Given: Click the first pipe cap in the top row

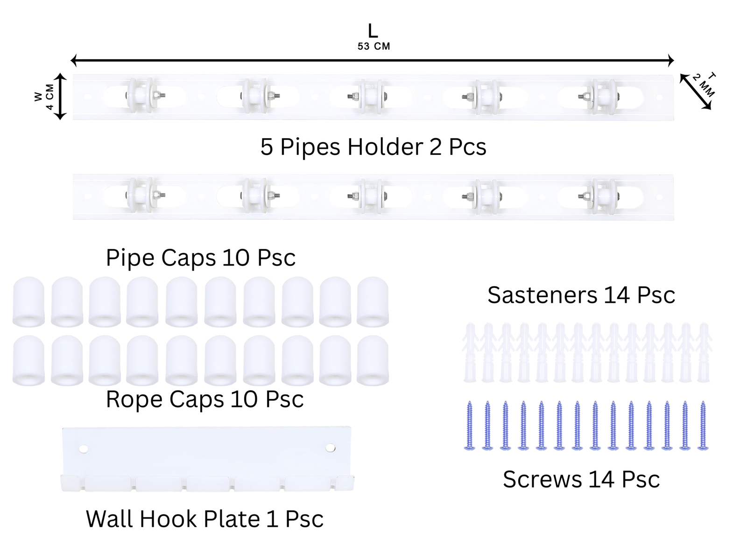Looking at the screenshot, I should click(x=28, y=301).
